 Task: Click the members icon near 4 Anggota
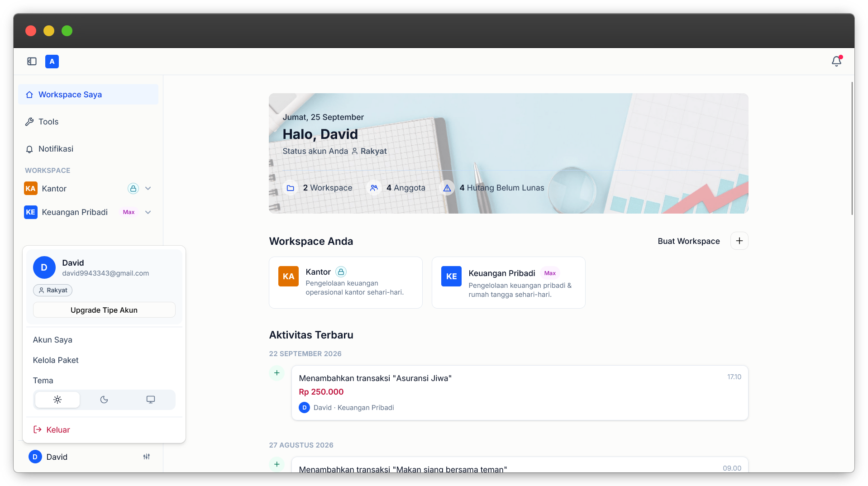(374, 188)
